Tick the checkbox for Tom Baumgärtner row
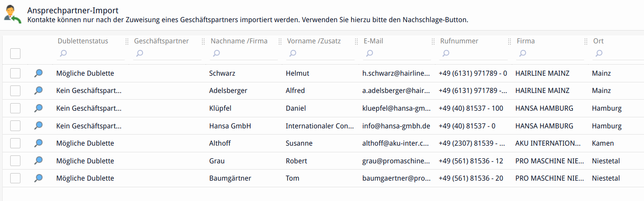The image size is (644, 201). [16, 178]
